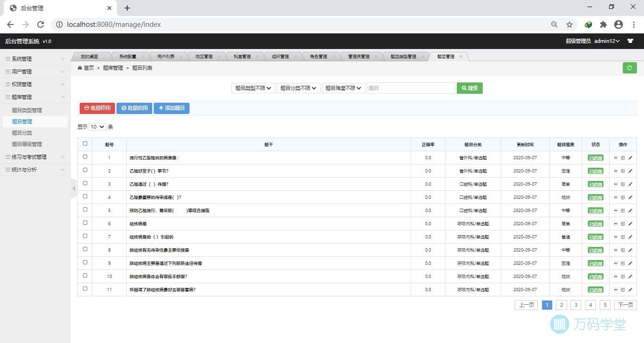Expand the 权限管理 sidebar menu

tap(35, 84)
